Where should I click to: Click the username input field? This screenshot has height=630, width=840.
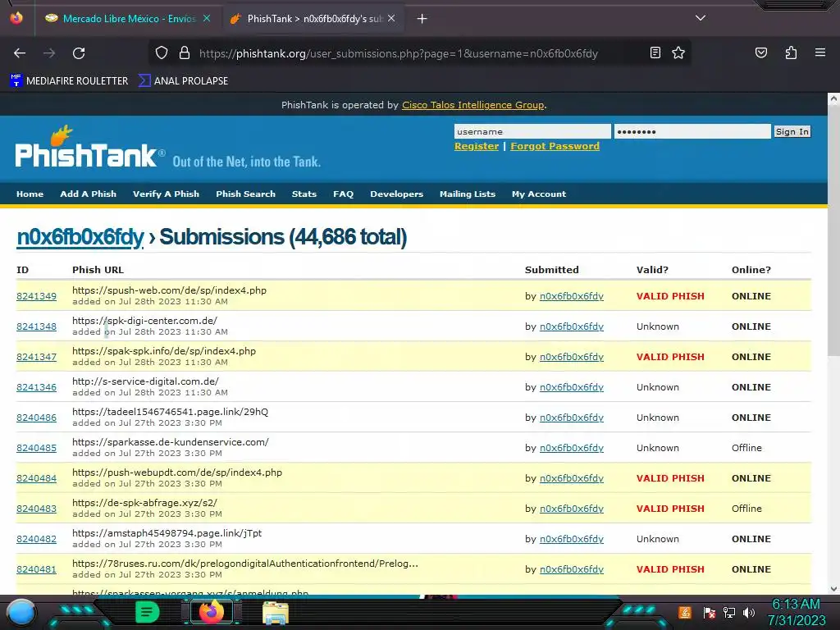click(532, 132)
